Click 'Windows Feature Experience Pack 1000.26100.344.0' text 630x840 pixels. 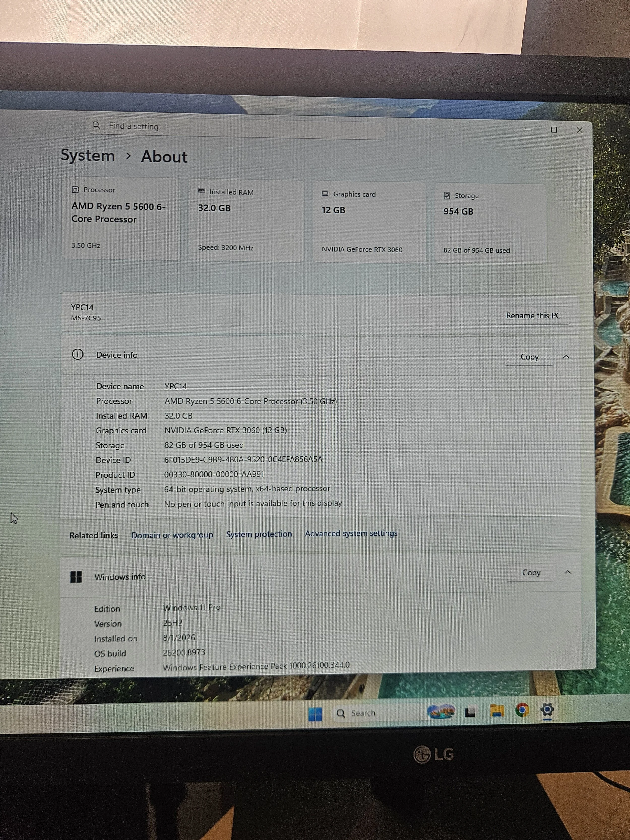[256, 666]
